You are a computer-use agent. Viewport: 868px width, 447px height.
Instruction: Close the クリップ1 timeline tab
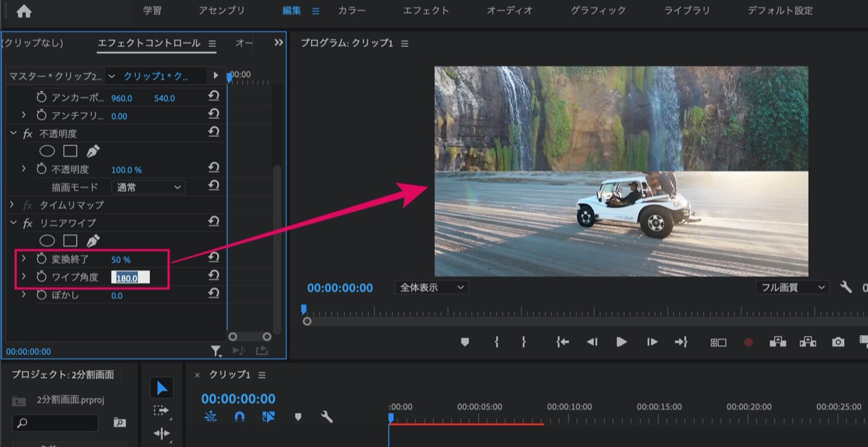pos(197,375)
